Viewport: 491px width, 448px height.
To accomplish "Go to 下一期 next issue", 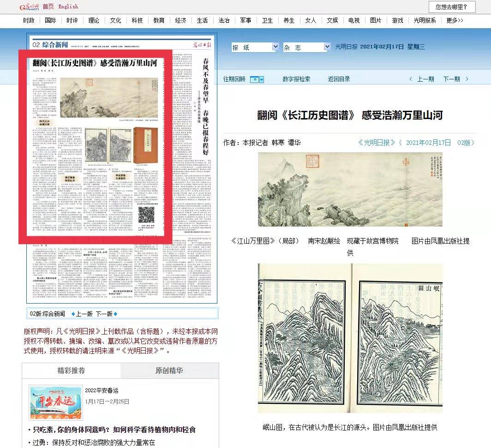I will tap(451, 79).
